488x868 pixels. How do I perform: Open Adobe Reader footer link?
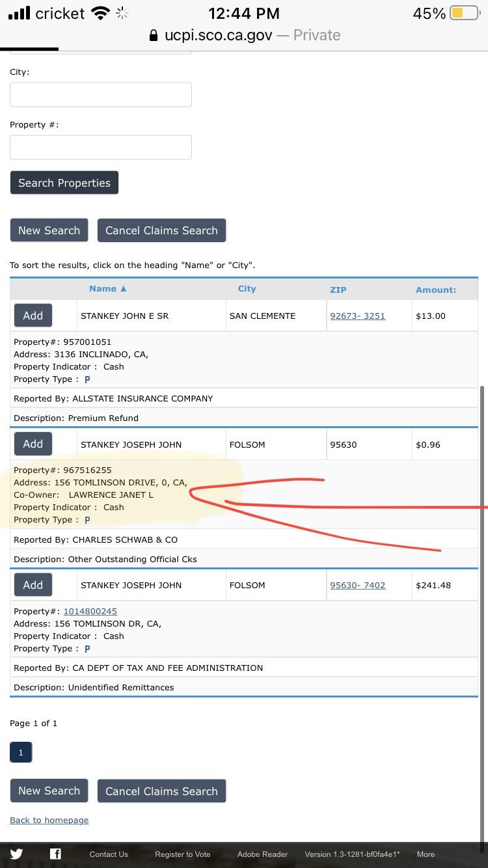point(263,854)
